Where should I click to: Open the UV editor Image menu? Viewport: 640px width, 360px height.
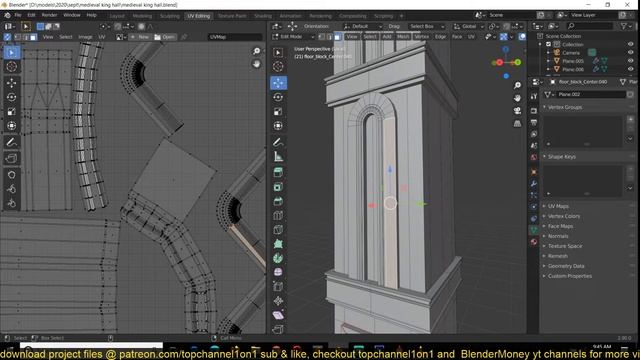point(85,37)
